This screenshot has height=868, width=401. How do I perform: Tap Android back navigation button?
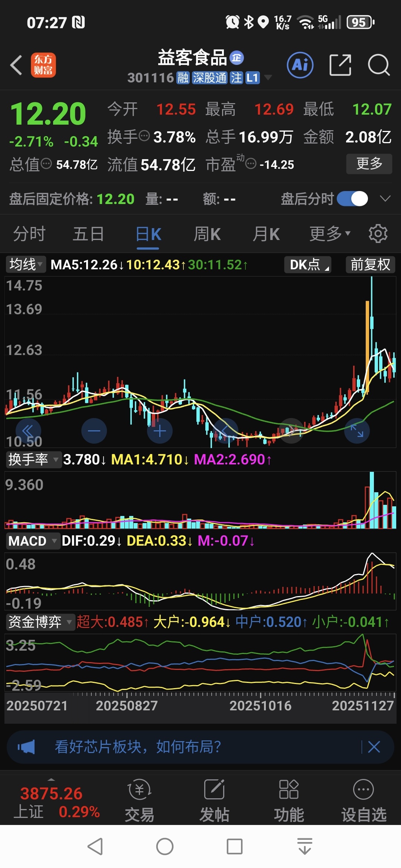pos(95,847)
